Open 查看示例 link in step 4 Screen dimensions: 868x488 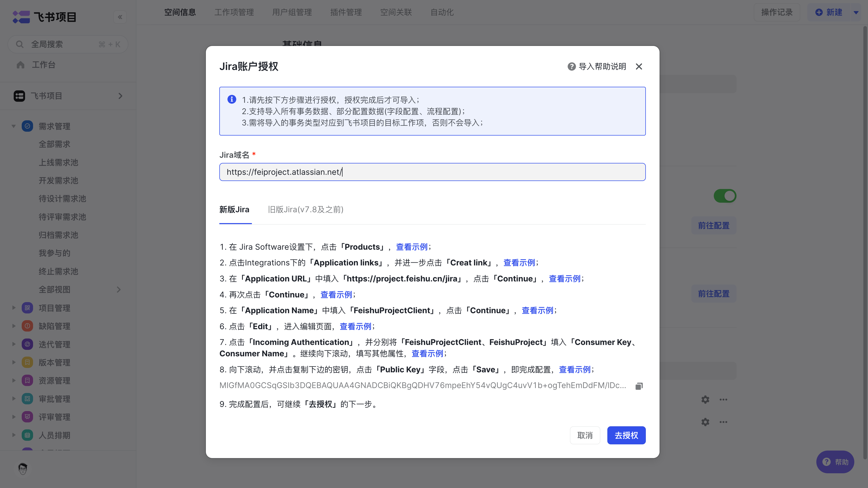point(336,295)
